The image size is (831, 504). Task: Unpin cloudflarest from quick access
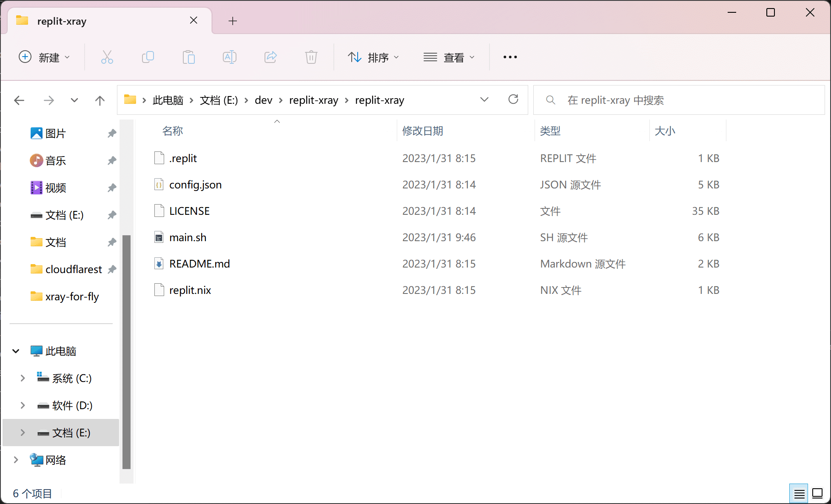[x=112, y=269]
